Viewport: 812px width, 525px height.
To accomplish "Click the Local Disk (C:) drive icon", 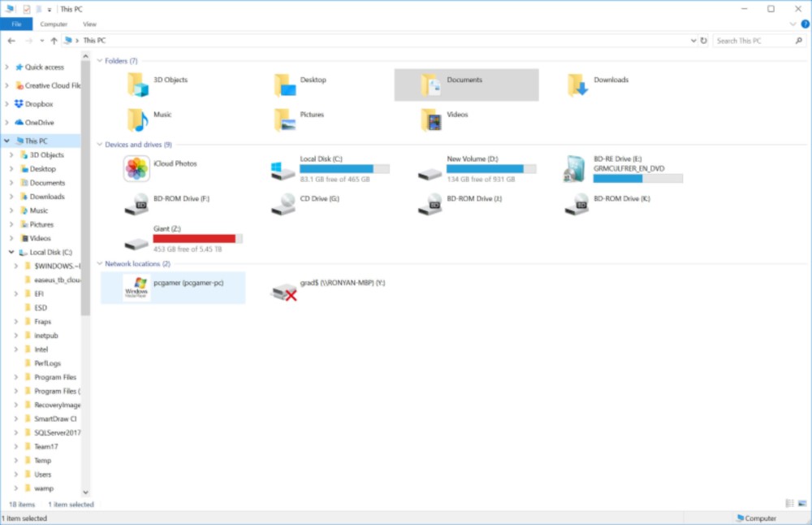I will (283, 169).
